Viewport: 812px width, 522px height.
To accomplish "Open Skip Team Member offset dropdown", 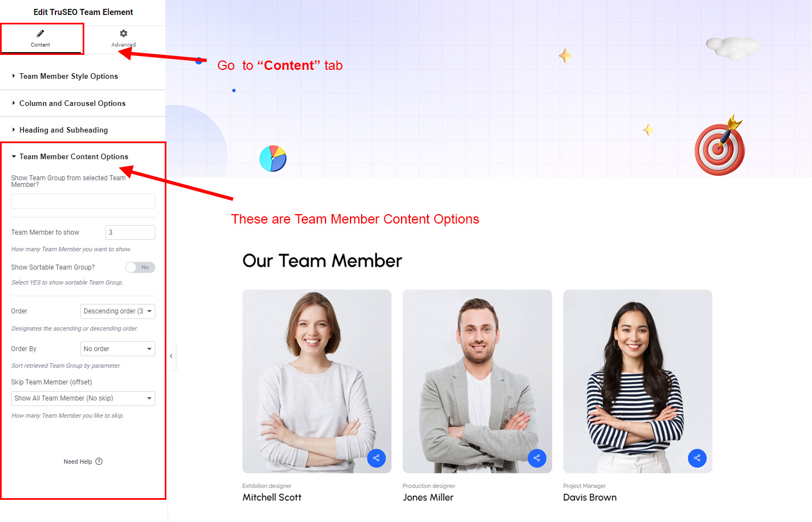I will point(83,398).
